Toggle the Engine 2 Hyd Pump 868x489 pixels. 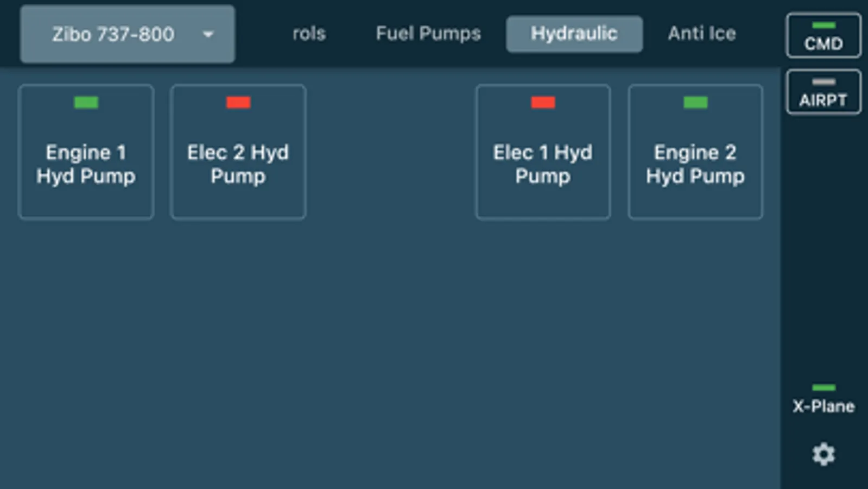(x=695, y=152)
